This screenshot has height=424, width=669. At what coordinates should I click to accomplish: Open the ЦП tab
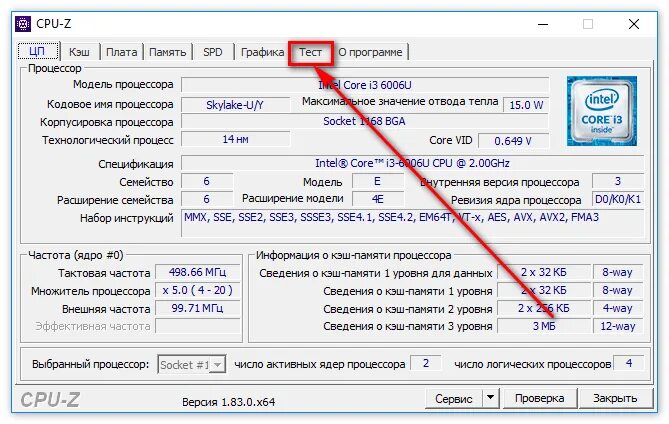point(38,52)
